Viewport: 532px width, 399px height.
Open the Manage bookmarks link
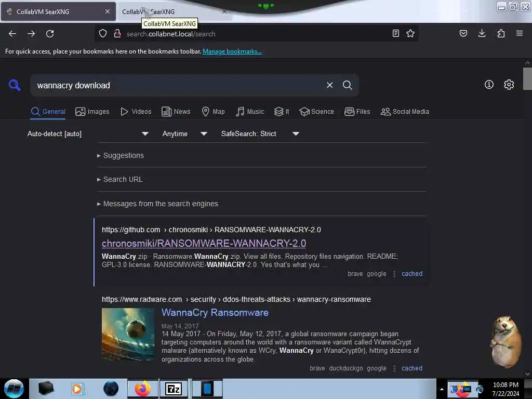point(232,51)
